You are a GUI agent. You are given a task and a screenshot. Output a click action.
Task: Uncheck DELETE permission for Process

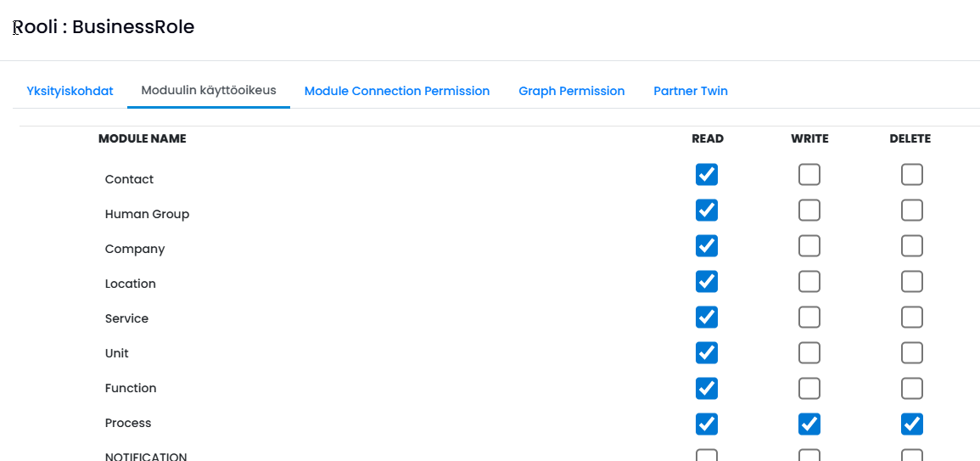(912, 424)
